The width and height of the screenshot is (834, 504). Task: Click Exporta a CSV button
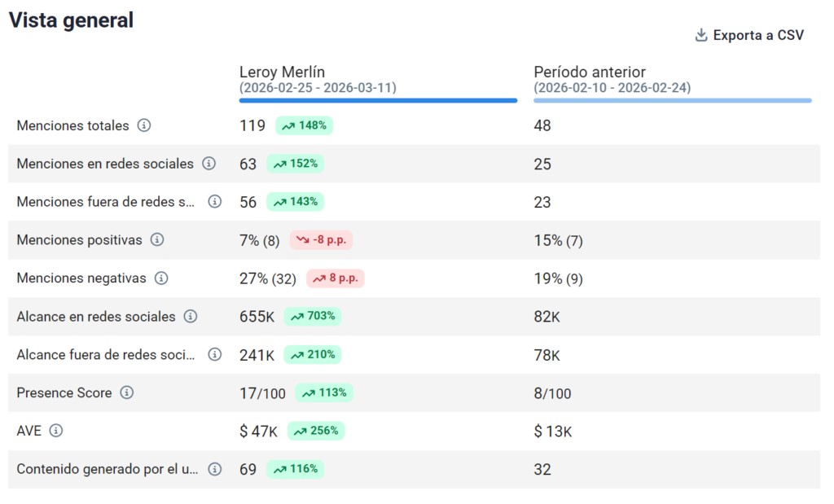point(749,35)
